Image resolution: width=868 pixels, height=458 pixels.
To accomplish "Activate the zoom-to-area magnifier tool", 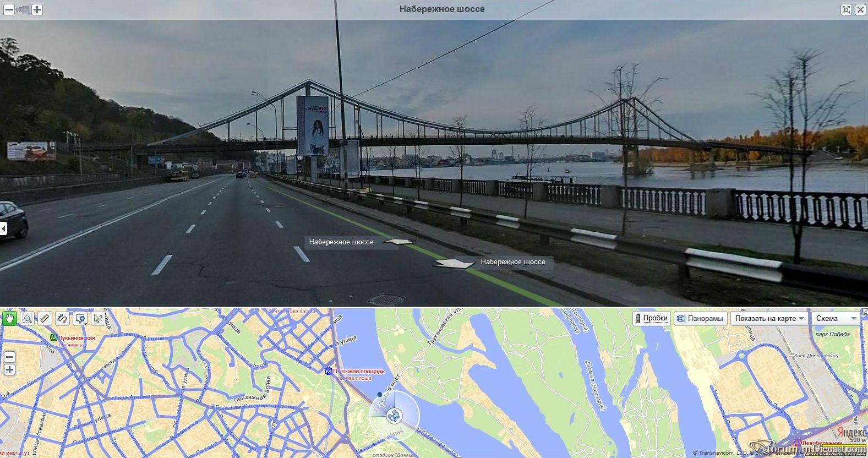I will 28,318.
